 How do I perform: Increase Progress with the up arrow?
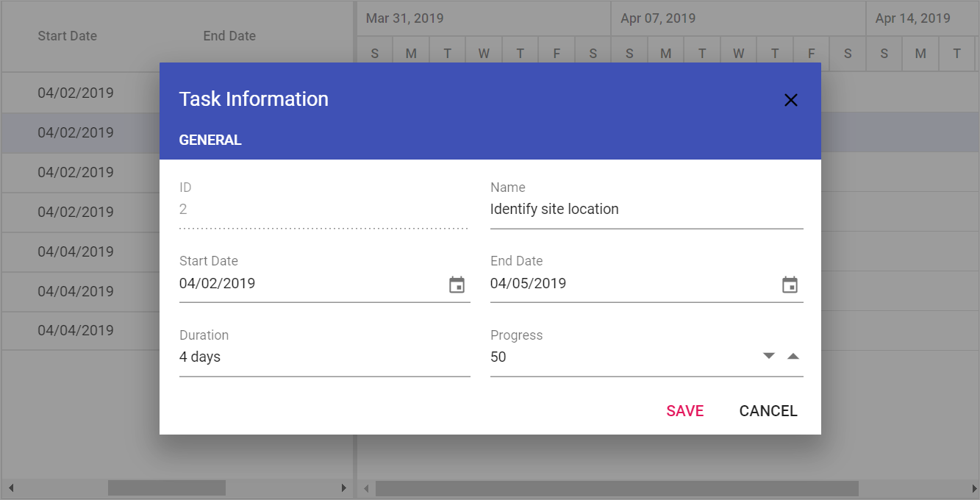pyautogui.click(x=793, y=356)
